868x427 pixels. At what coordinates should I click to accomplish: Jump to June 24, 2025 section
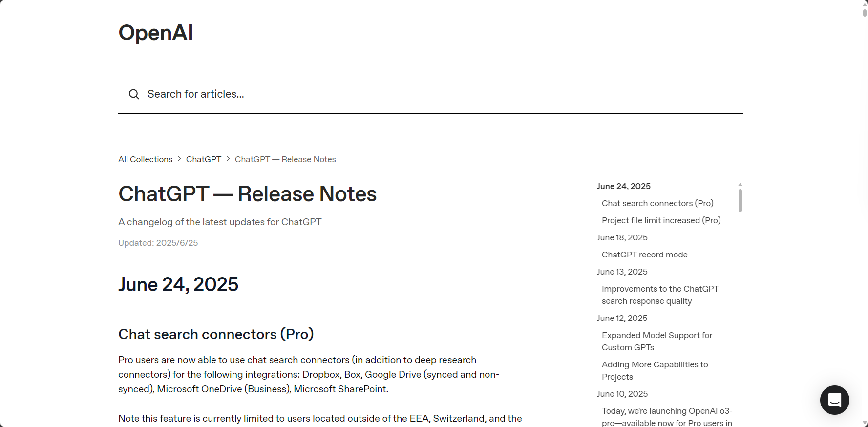(624, 186)
